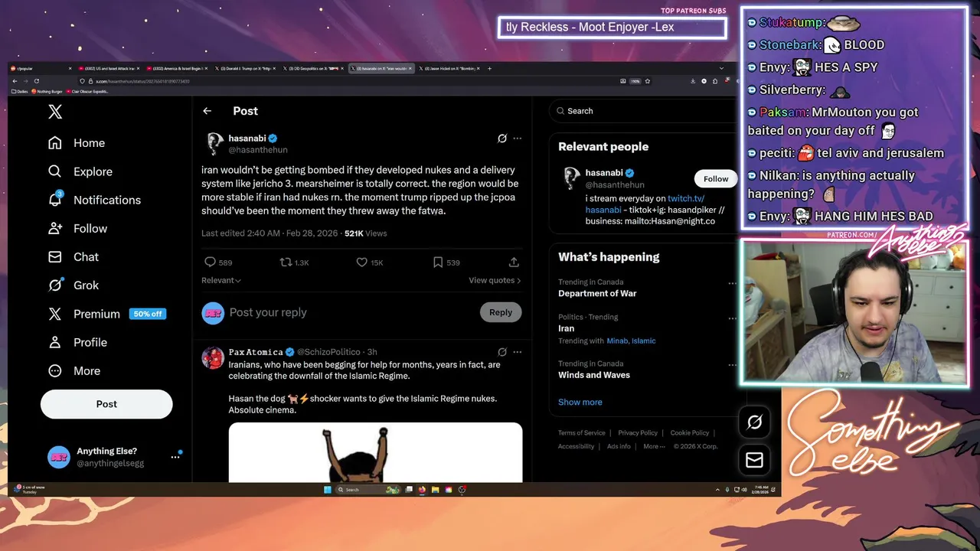980x551 pixels.
Task: Click hasanabi's avatar on the post
Action: pyautogui.click(x=214, y=144)
